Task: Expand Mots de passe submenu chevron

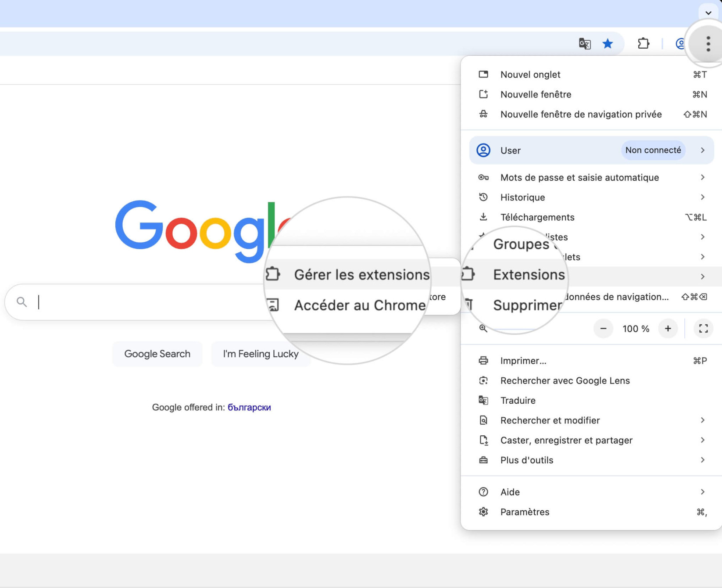Action: coord(702,177)
